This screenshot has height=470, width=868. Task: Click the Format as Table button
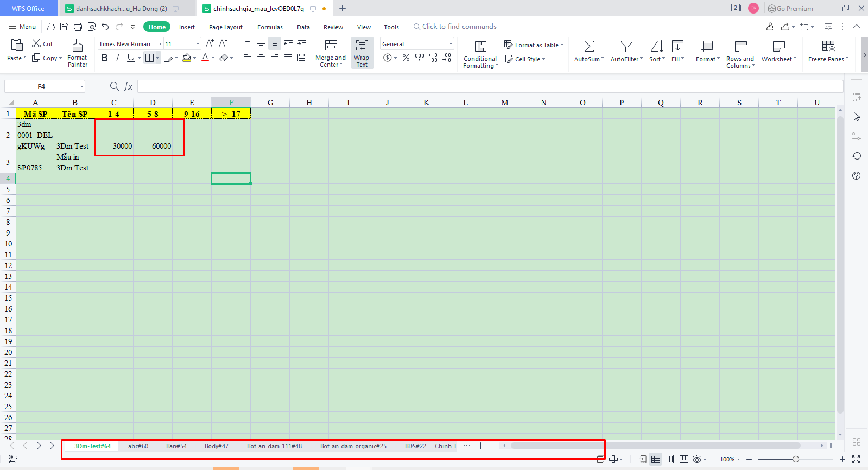pos(534,45)
